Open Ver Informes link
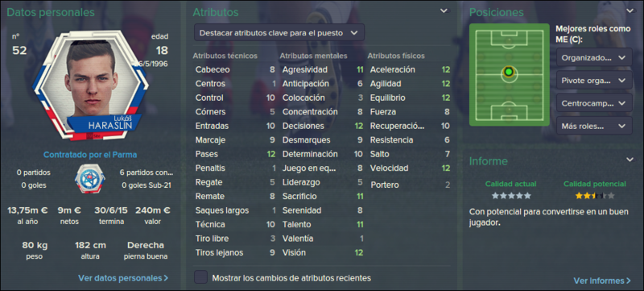The width and height of the screenshot is (644, 291). pyautogui.click(x=602, y=281)
